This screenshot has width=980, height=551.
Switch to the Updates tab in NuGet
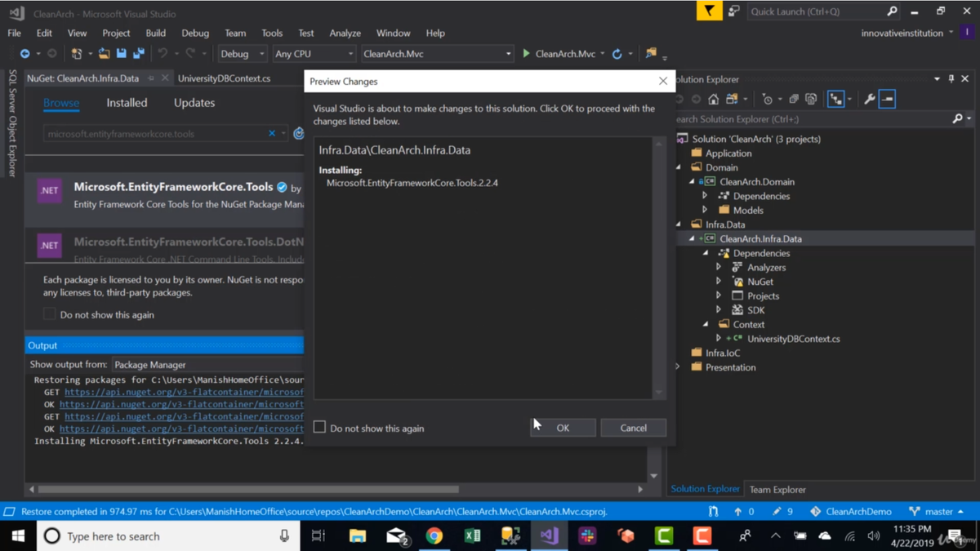(194, 103)
